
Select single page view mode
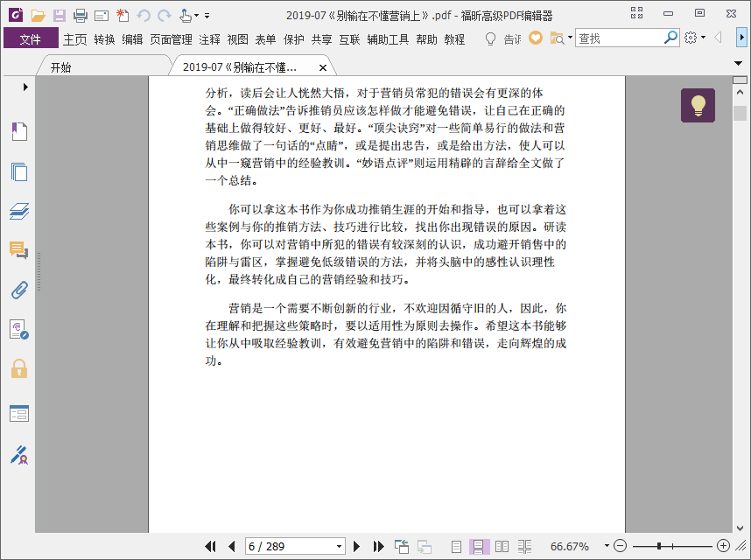[x=456, y=546]
